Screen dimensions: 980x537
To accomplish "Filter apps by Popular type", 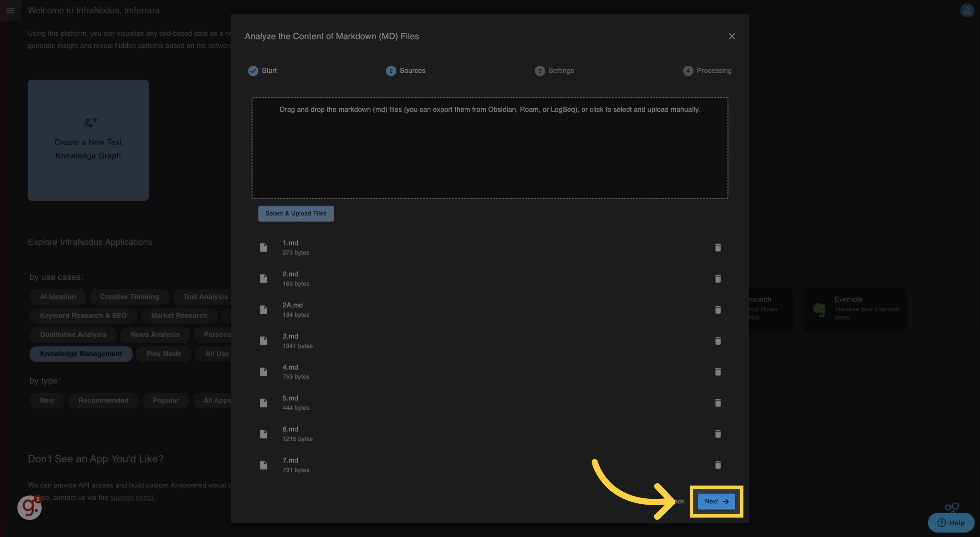I will [166, 401].
